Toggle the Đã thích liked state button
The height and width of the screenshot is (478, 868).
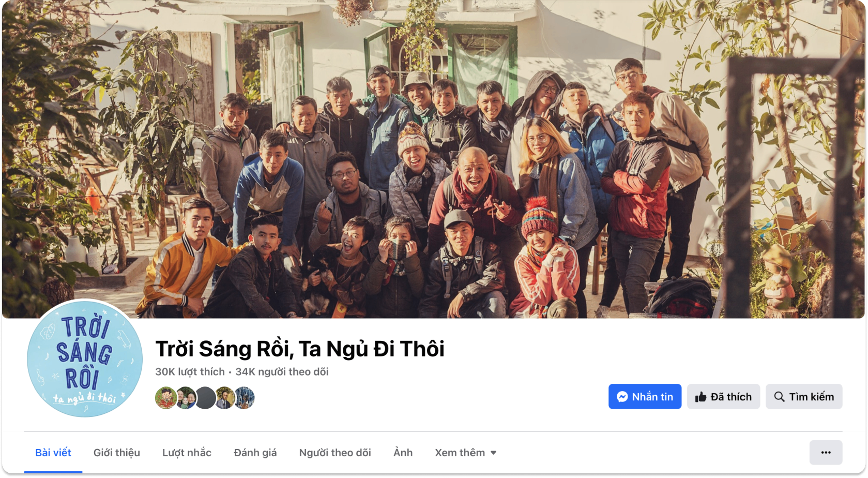pyautogui.click(x=723, y=397)
